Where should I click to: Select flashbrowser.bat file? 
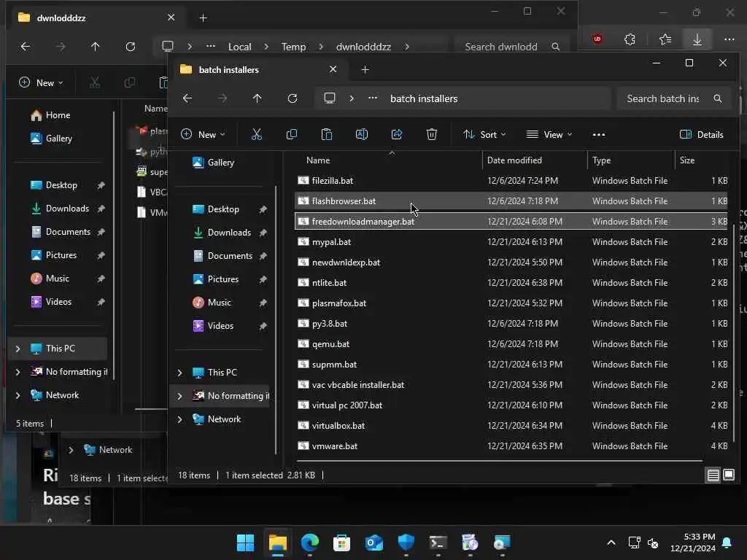(x=511, y=201)
